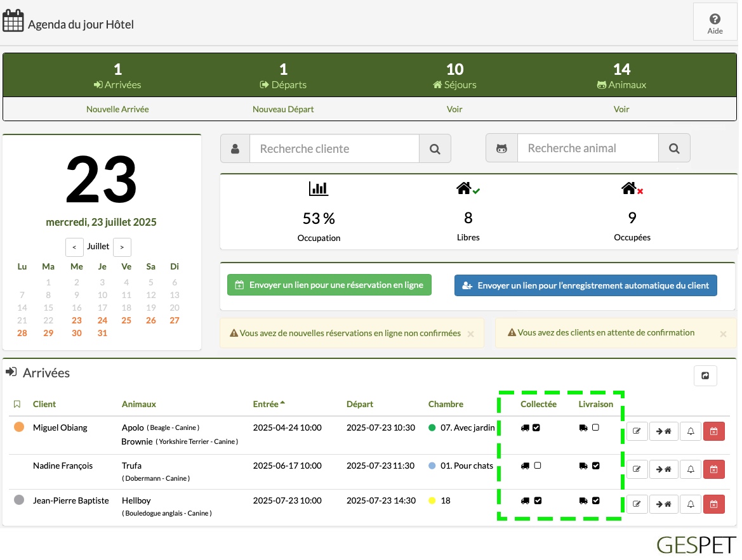The image size is (742, 560).
Task: Click the check-in arrow icon for Nadine François
Action: [x=663, y=469]
